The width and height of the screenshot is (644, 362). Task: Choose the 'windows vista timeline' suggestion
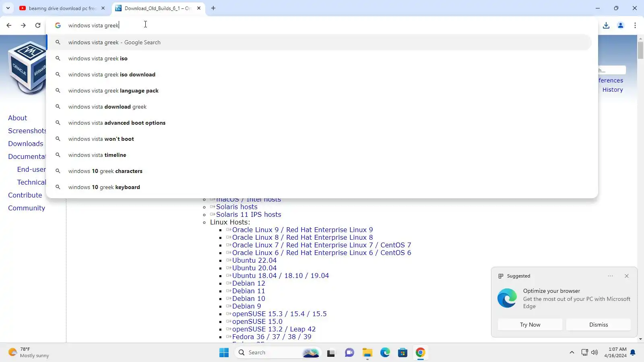(320, 155)
